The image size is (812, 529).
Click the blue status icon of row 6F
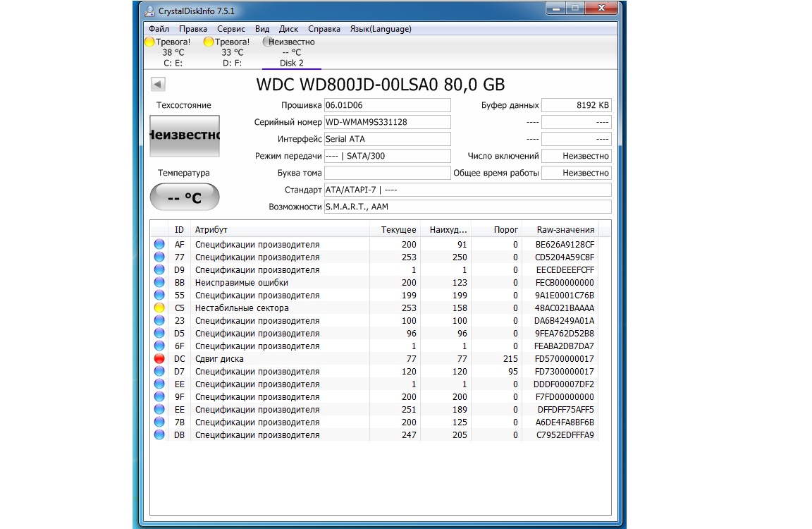159,346
